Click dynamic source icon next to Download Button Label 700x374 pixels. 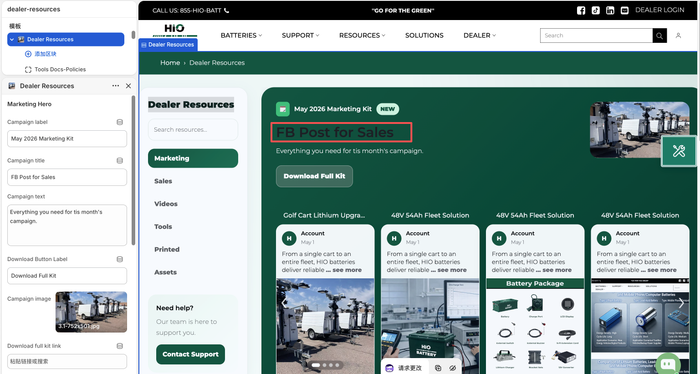coord(120,259)
